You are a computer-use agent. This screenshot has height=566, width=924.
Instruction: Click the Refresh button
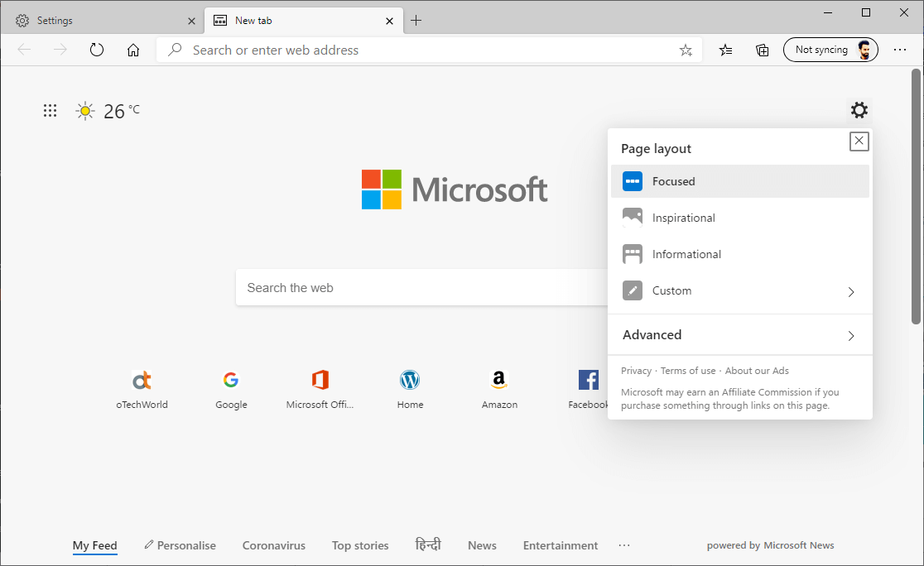pyautogui.click(x=97, y=50)
